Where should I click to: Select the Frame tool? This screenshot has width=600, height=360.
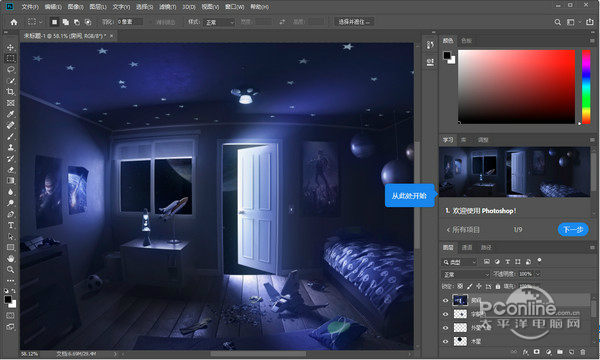(x=10, y=103)
